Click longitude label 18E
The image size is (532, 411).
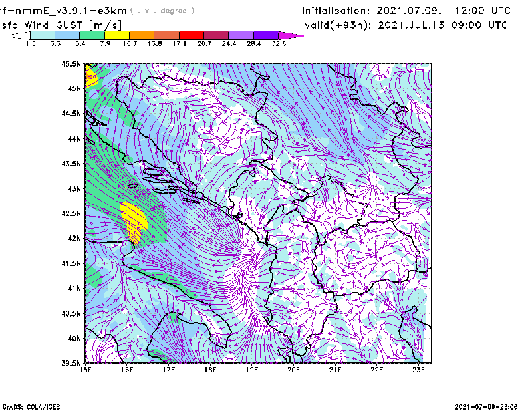tap(210, 370)
